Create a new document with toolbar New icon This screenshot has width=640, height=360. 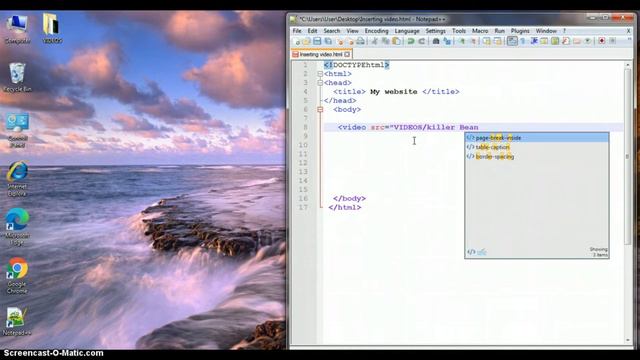pos(296,41)
